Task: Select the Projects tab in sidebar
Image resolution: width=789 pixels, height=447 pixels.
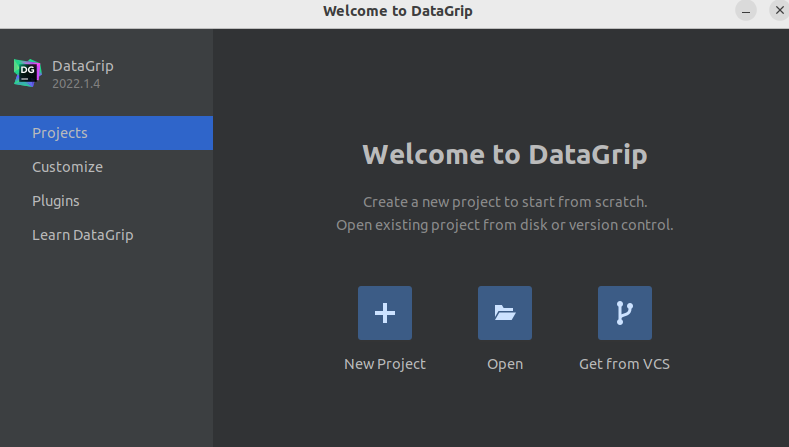Action: point(106,133)
